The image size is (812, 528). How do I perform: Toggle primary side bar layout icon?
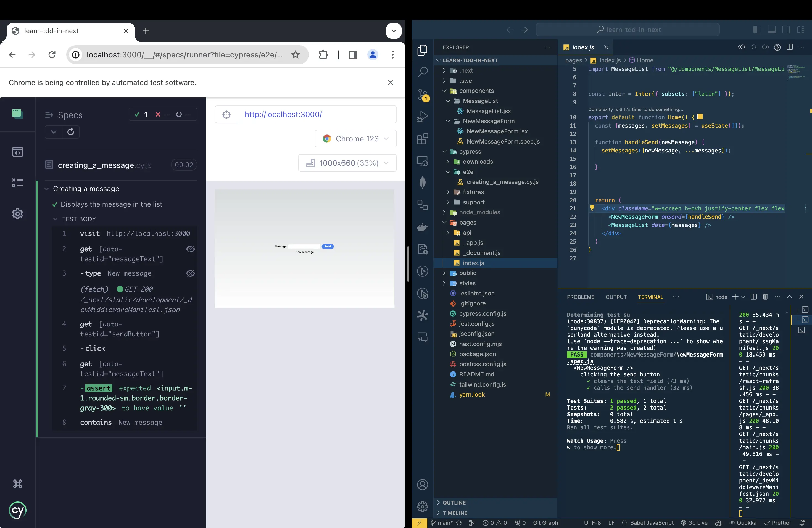pyautogui.click(x=757, y=30)
